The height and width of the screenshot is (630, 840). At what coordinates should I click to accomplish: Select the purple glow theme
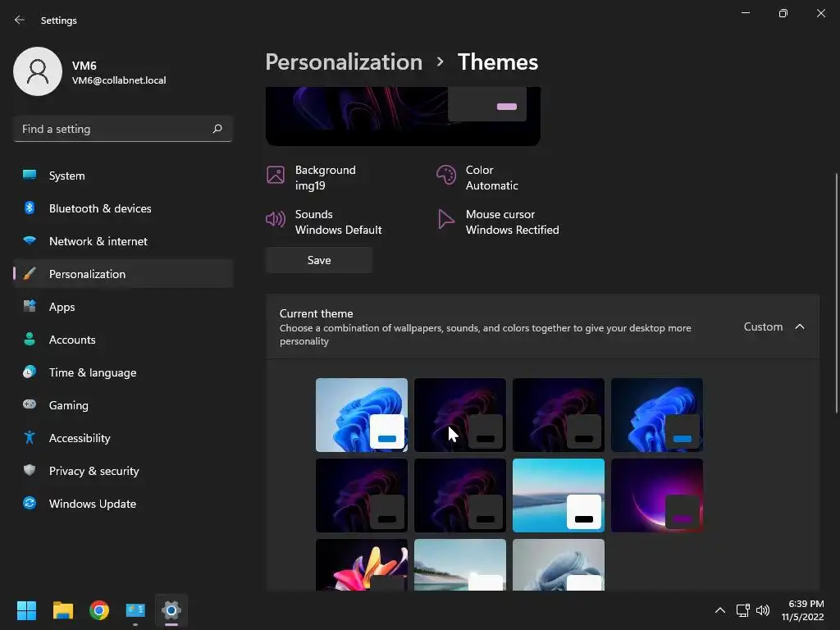coord(657,495)
